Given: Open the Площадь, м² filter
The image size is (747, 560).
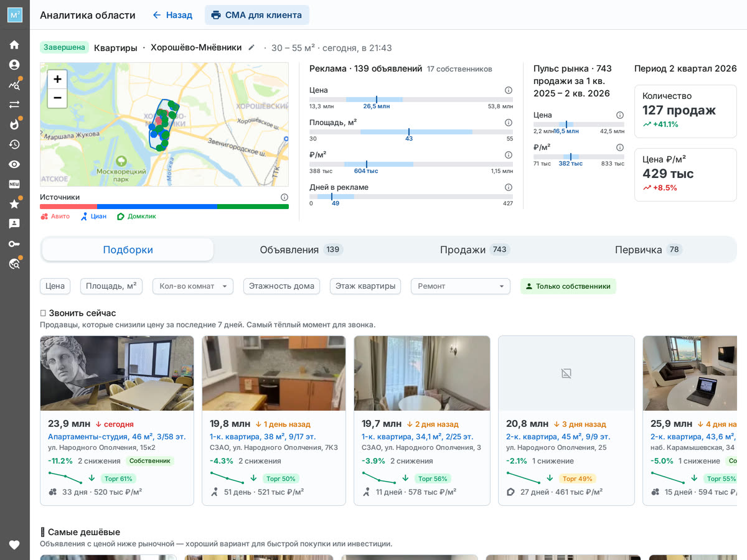Looking at the screenshot, I should coord(111,286).
